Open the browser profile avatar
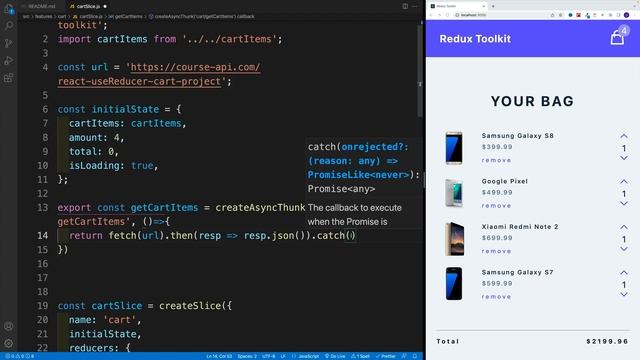Viewport: 640px width, 360px height. pyautogui.click(x=627, y=15)
